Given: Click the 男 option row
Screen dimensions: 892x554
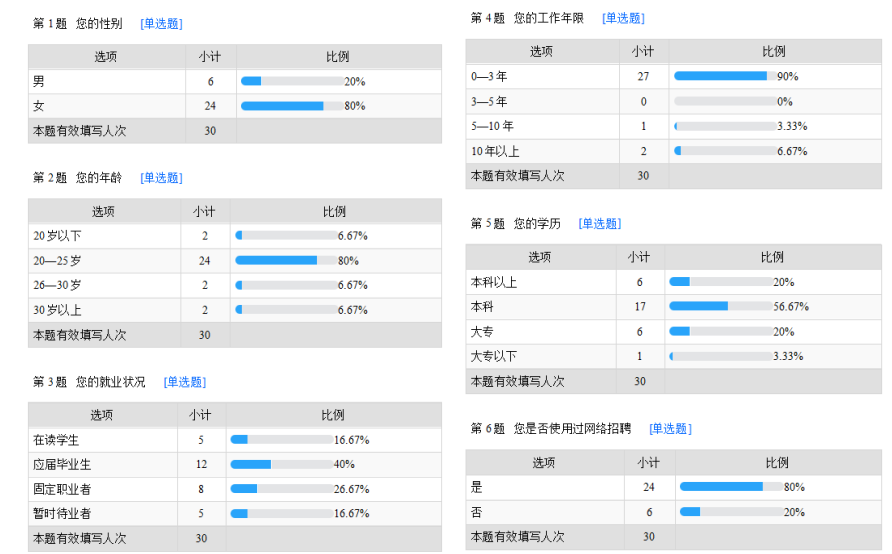Looking at the screenshot, I should (x=235, y=81).
